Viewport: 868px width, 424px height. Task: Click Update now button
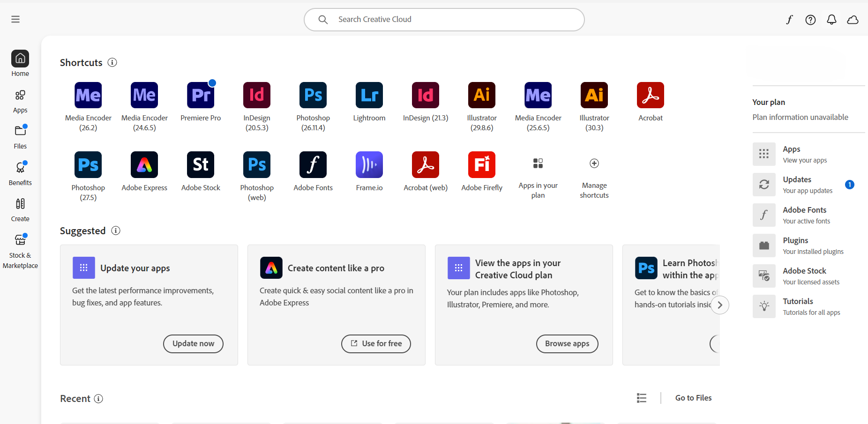pyautogui.click(x=193, y=343)
